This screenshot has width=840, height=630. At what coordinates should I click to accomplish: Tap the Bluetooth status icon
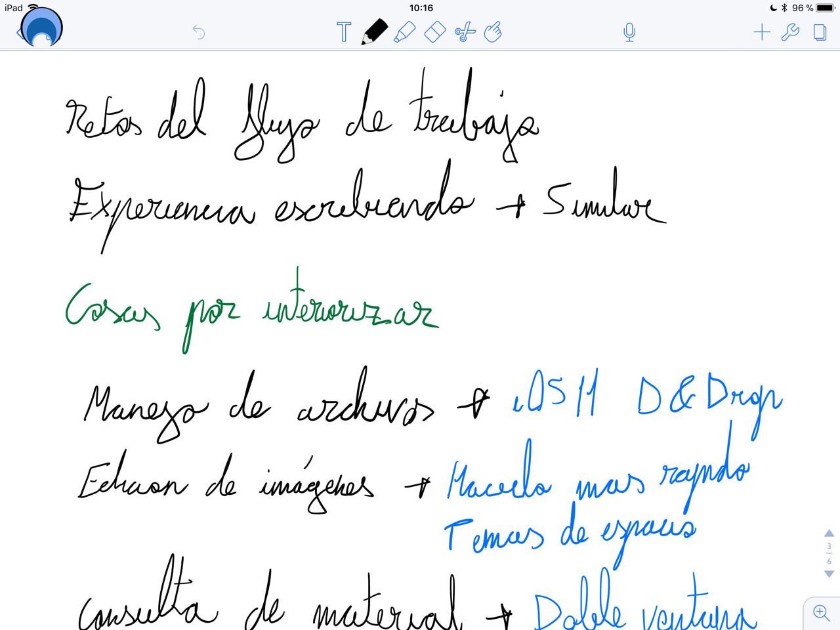click(x=784, y=8)
